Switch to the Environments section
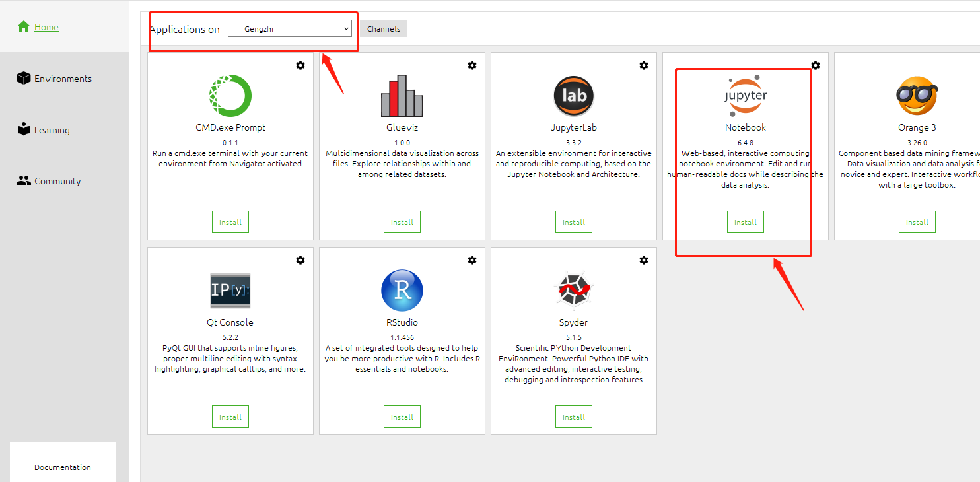980x482 pixels. [54, 79]
